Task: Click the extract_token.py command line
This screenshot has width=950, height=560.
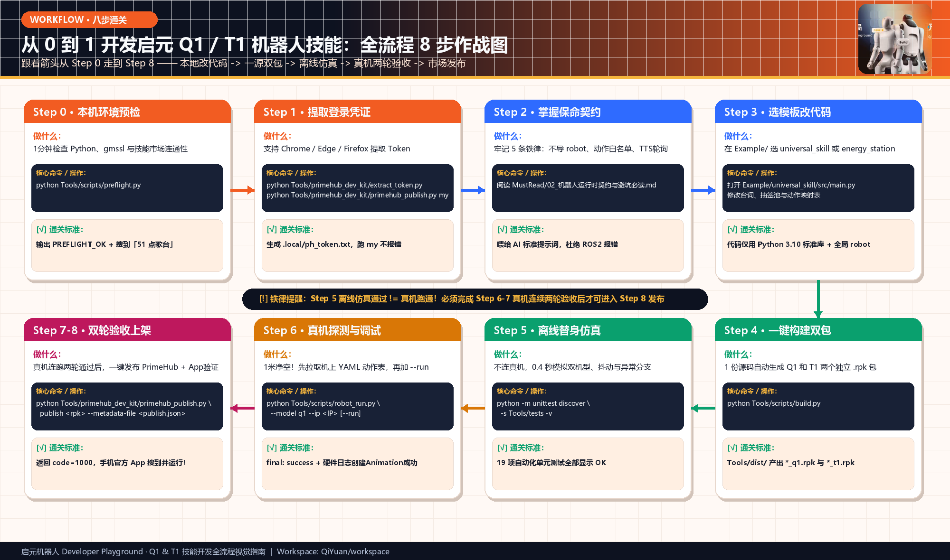Action: 344,185
